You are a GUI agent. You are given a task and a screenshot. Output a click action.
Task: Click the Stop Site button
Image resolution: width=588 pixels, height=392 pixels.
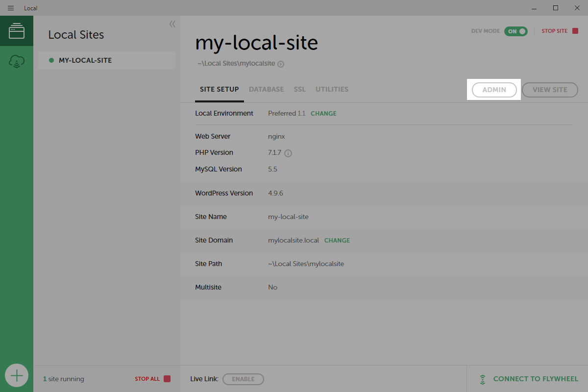560,31
